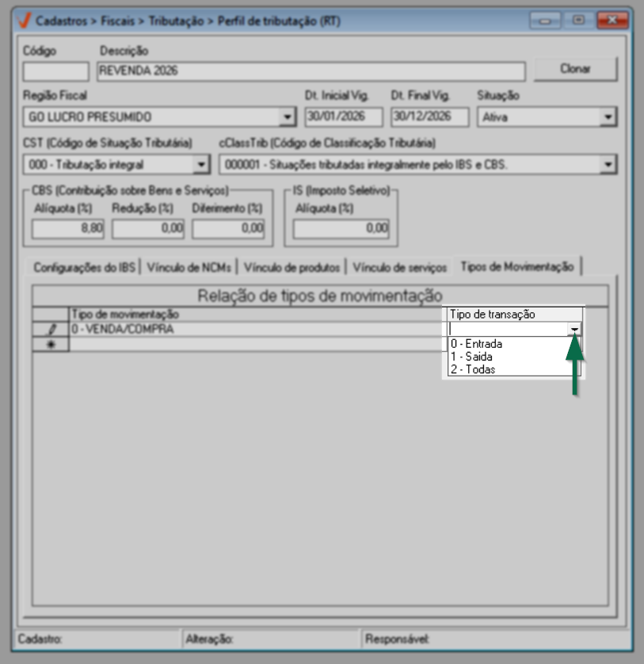Switch to Vínculo de NCMs tab
644x664 pixels.
coord(189,268)
